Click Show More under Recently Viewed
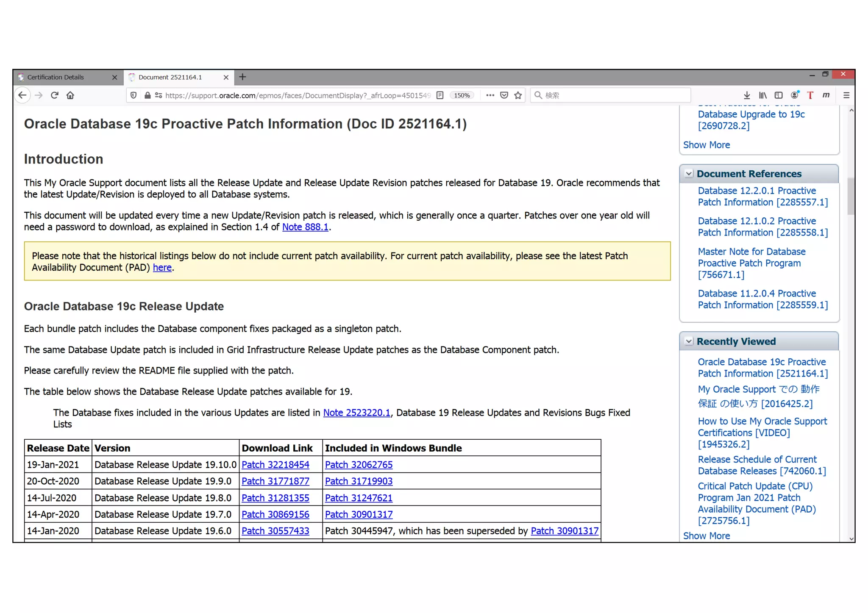This screenshot has width=868, height=613. 706,536
